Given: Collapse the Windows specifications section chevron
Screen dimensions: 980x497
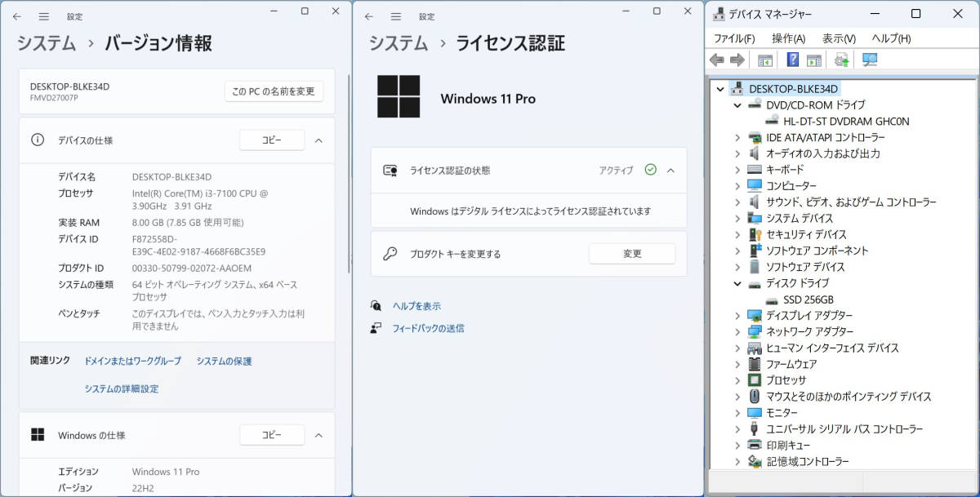Looking at the screenshot, I should (319, 435).
